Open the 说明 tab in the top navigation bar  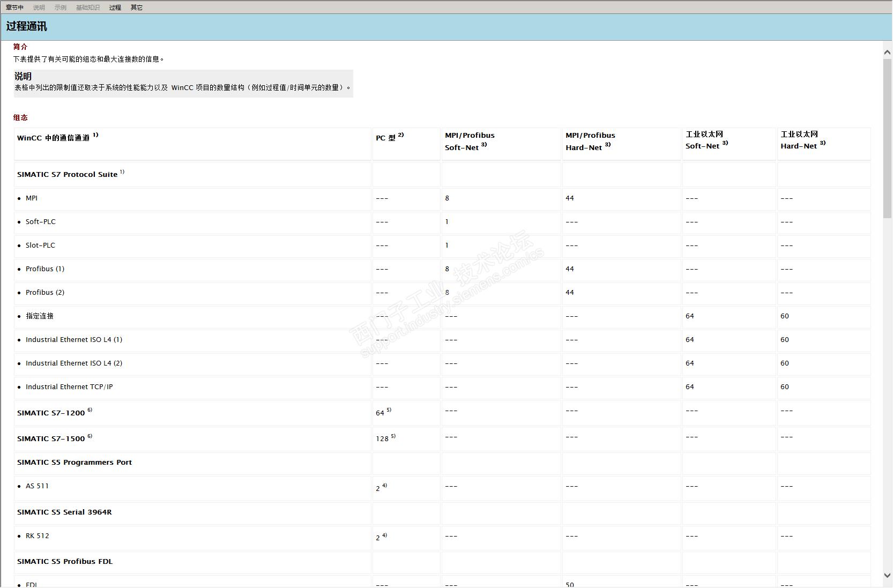coord(39,8)
